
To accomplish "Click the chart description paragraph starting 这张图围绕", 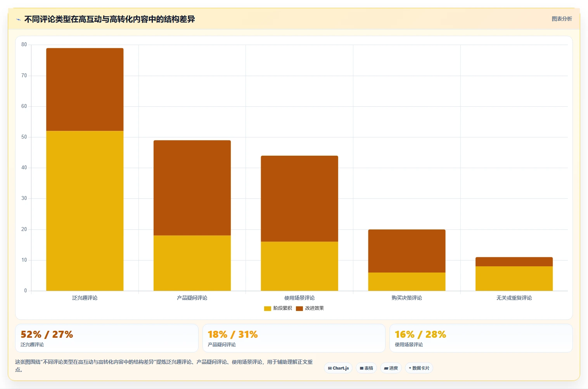I will tap(164, 366).
